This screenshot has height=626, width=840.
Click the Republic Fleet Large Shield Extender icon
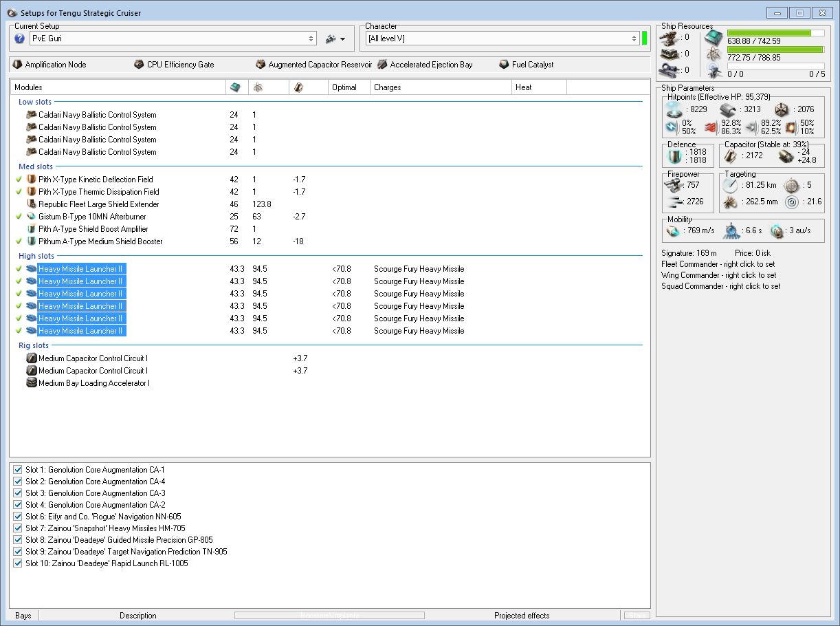point(31,204)
